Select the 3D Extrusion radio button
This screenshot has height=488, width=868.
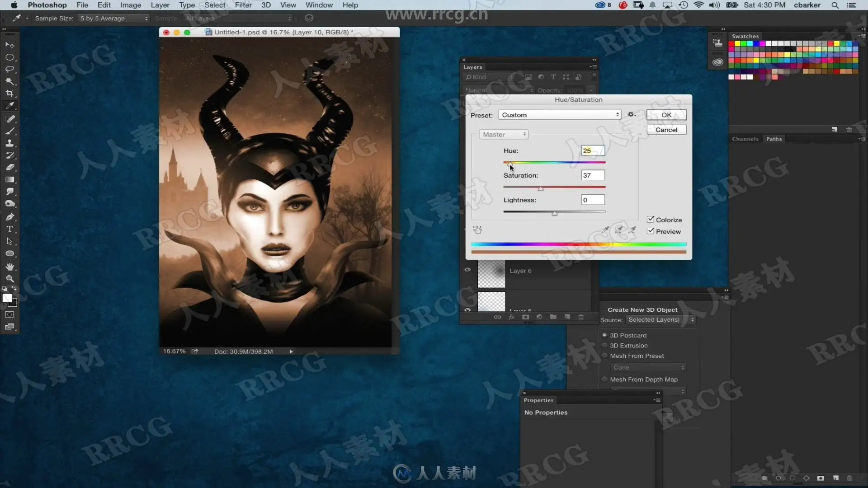click(604, 345)
